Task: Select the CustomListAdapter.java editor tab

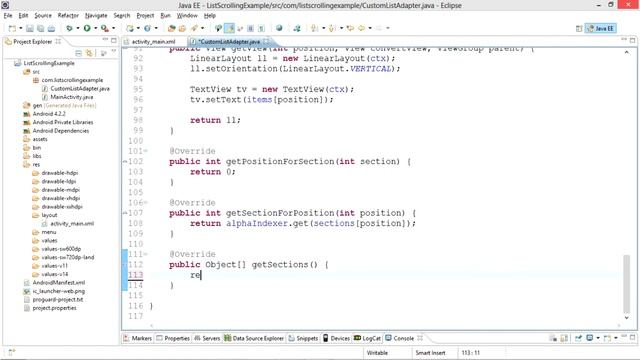Action: point(229,42)
